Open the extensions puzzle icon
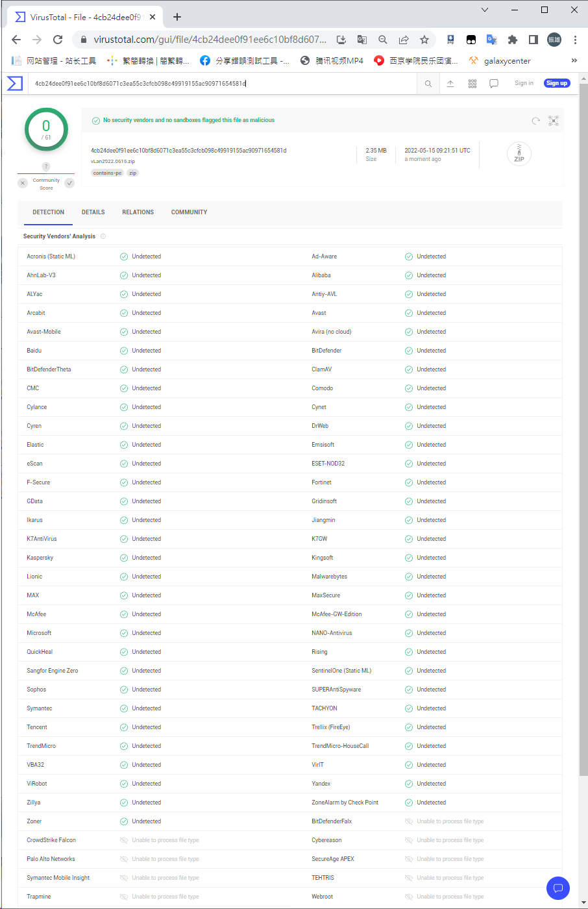The image size is (588, 909). tap(513, 40)
